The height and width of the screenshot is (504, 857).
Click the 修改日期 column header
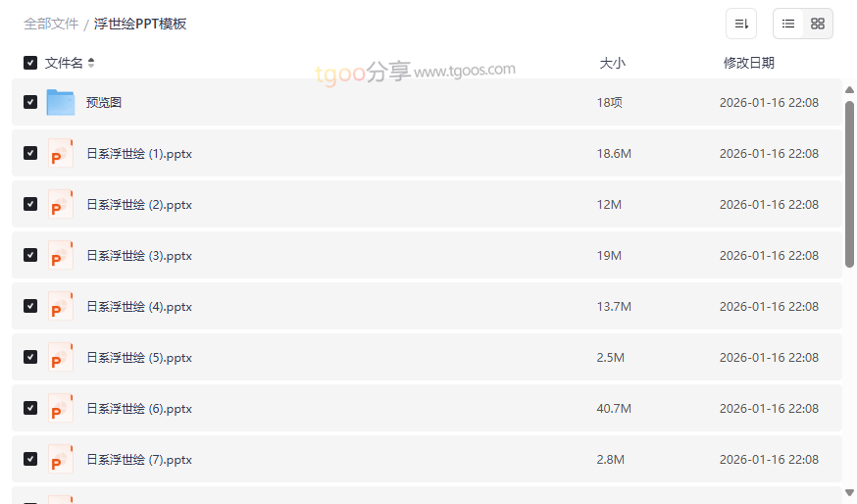(749, 63)
